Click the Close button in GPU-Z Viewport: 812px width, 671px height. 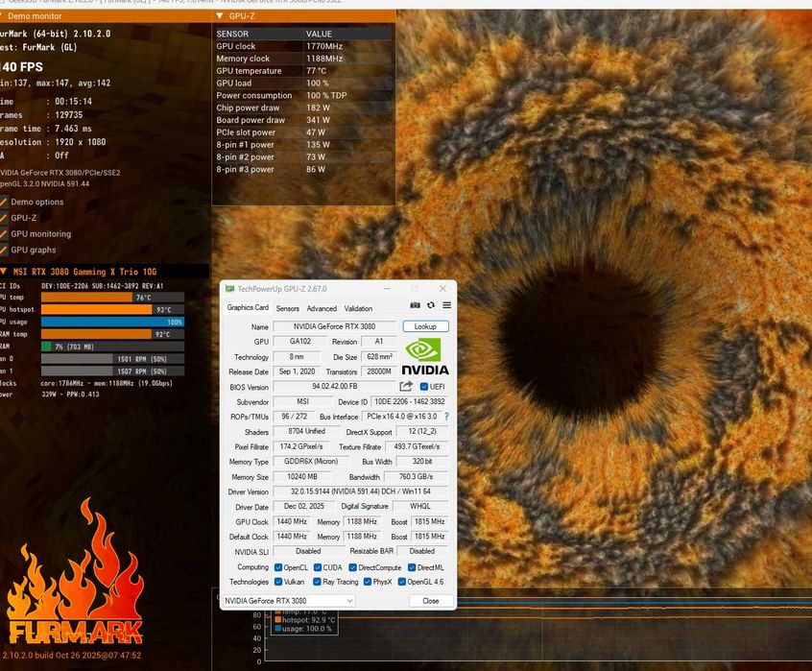coord(431,601)
